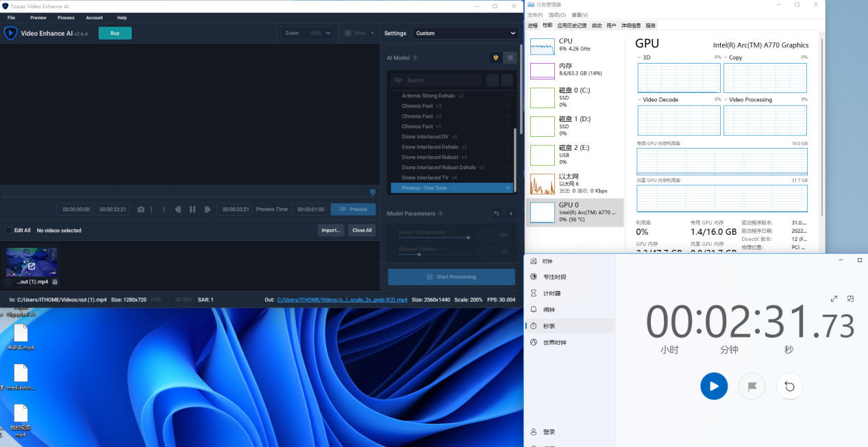Click the Import... button

point(330,230)
